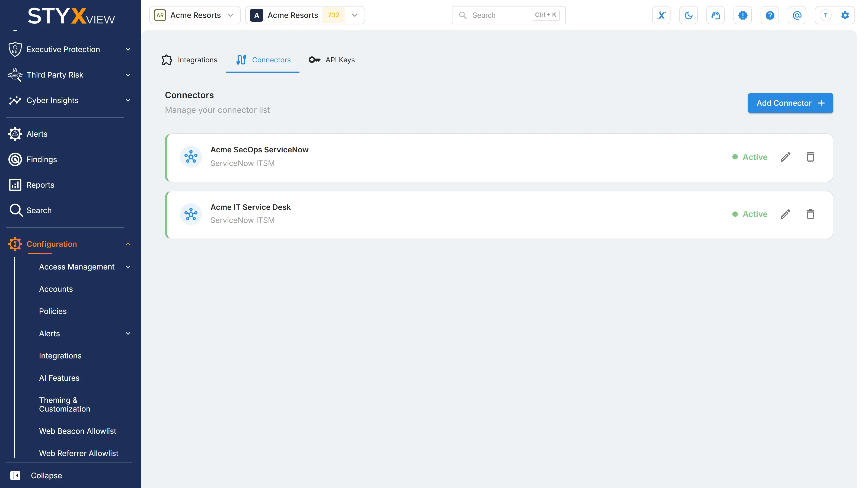Open the alert badge notifications icon
Viewport: 868px width, 488px height.
[743, 15]
